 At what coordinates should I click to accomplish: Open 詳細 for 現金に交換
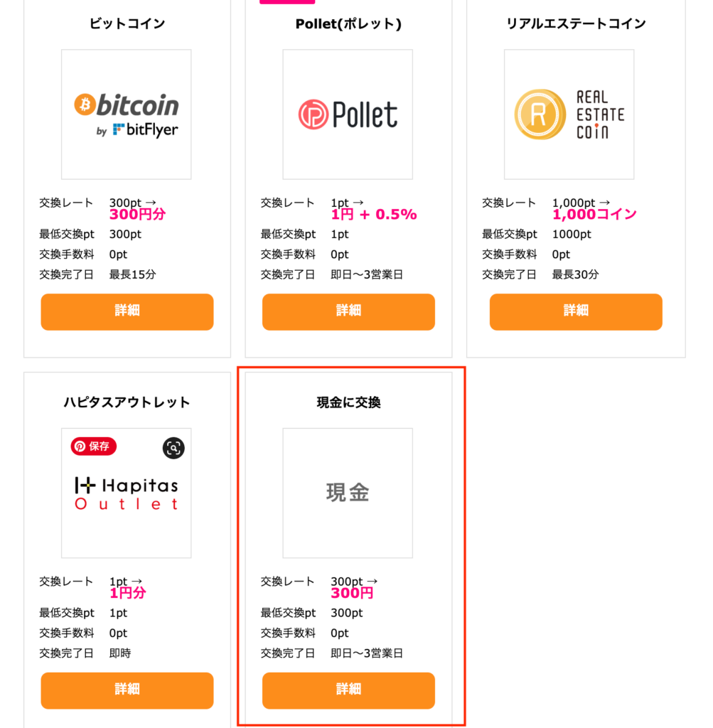click(x=348, y=690)
